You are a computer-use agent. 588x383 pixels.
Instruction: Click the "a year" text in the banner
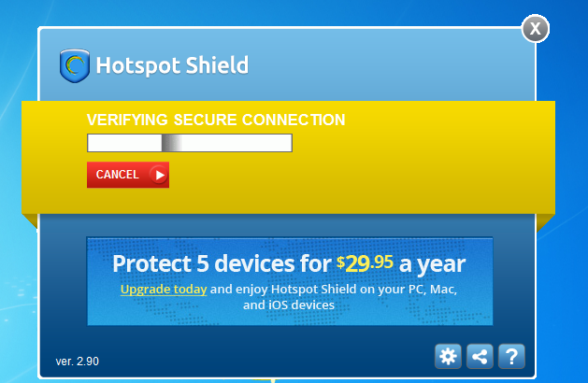(x=432, y=263)
